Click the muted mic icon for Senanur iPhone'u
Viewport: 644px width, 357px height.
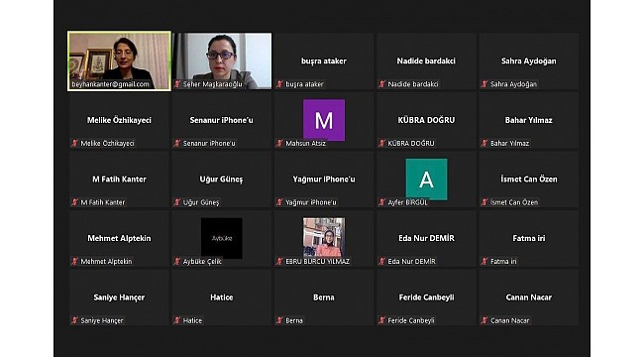coord(177,144)
